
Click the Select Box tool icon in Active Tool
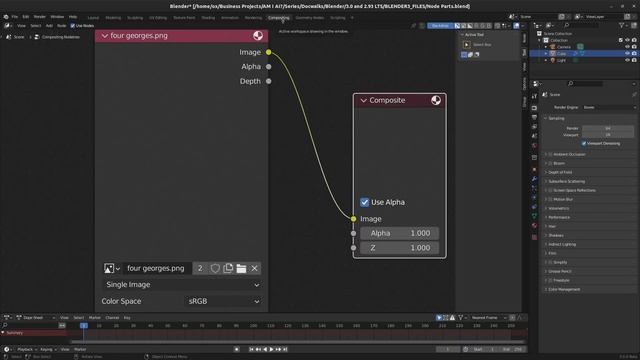coord(467,44)
